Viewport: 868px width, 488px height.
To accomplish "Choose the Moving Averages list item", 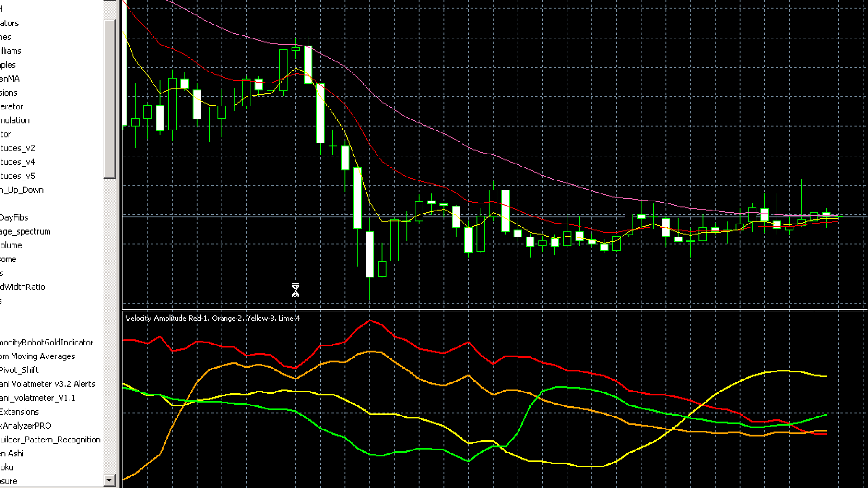I will (x=38, y=356).
